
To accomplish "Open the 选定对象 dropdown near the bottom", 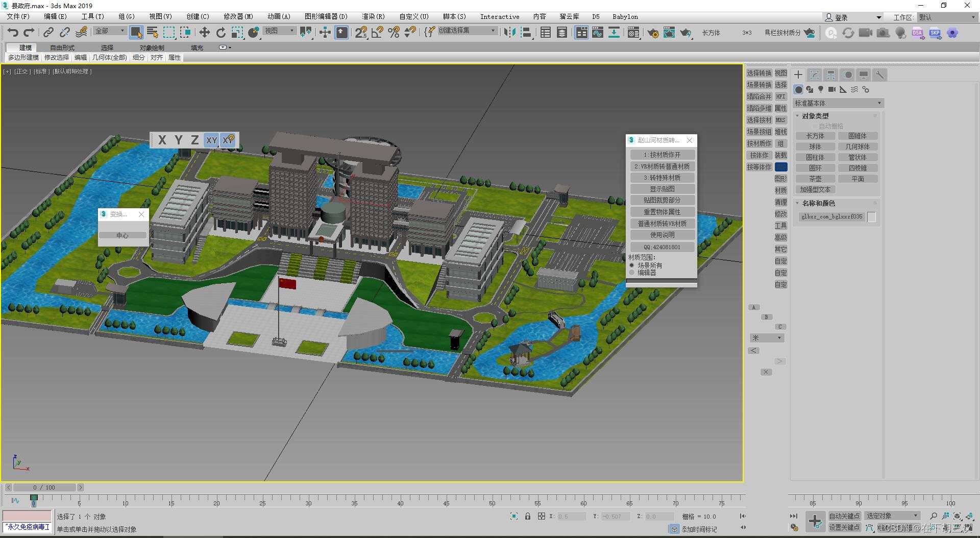I will click(891, 516).
